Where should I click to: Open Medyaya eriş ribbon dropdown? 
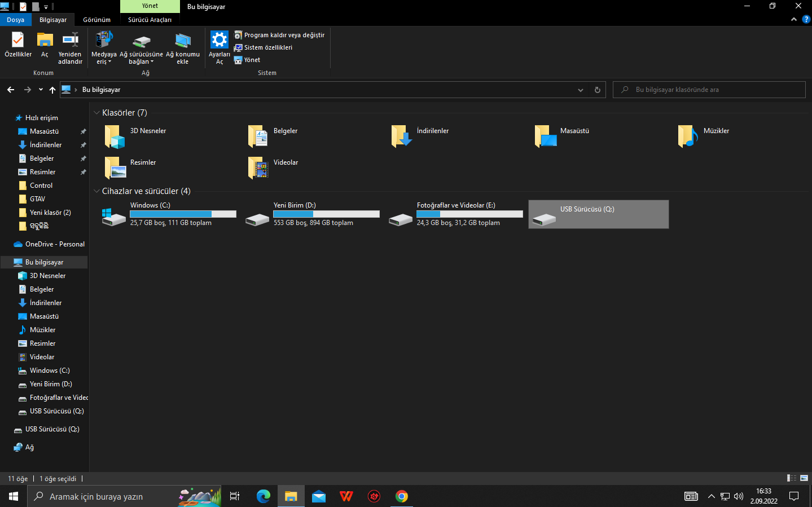104,48
